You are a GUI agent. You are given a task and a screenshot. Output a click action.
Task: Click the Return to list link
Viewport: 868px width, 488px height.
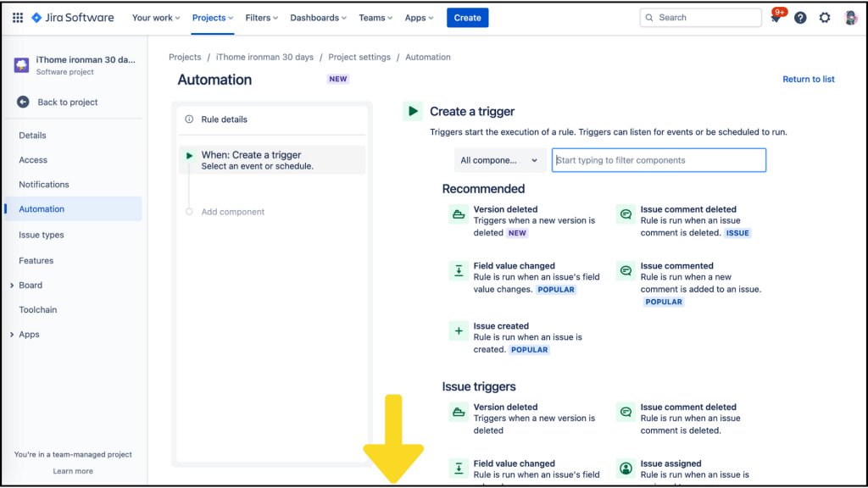[x=808, y=79]
